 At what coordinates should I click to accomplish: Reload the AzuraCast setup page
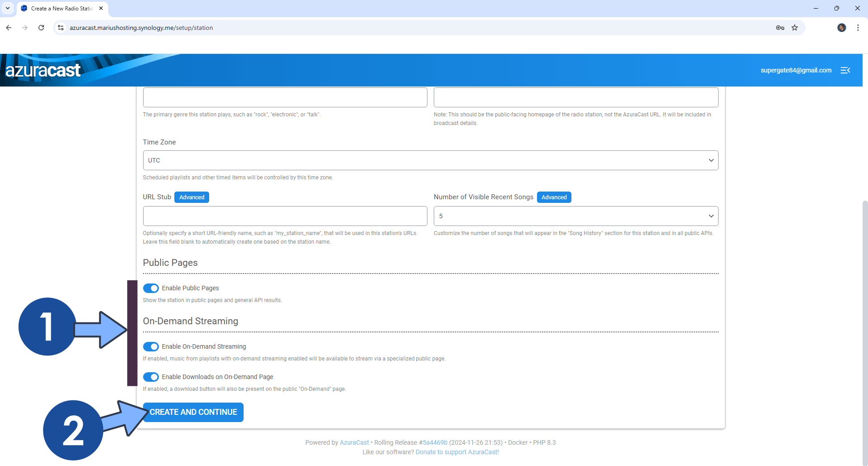41,28
